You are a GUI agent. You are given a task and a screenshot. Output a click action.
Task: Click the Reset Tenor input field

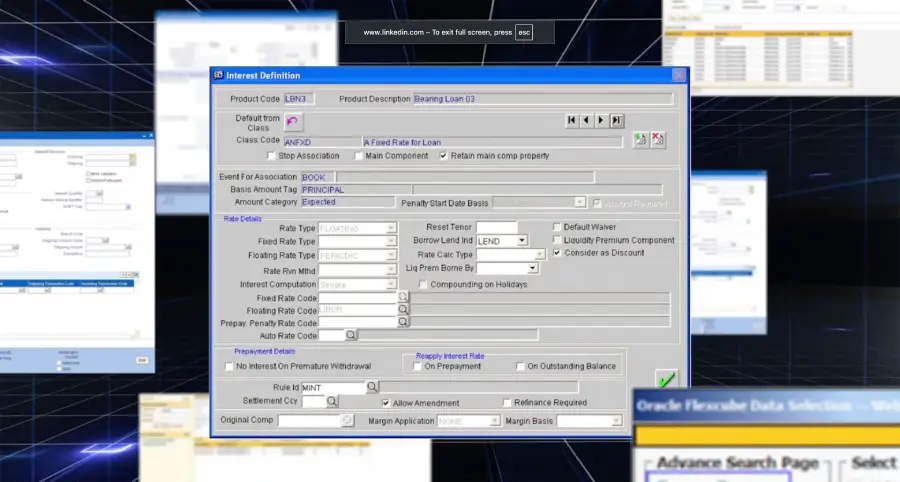tap(496, 227)
